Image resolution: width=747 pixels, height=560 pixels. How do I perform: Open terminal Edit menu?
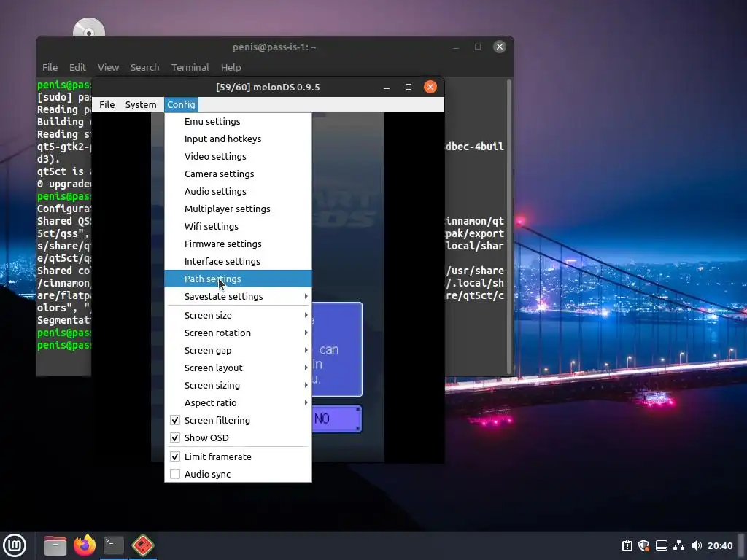tap(77, 67)
